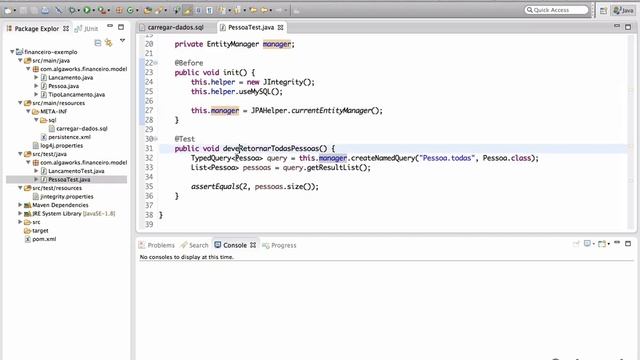Switch to the JUnit view tab
Image resolution: width=640 pixels, height=360 pixels.
(x=87, y=29)
